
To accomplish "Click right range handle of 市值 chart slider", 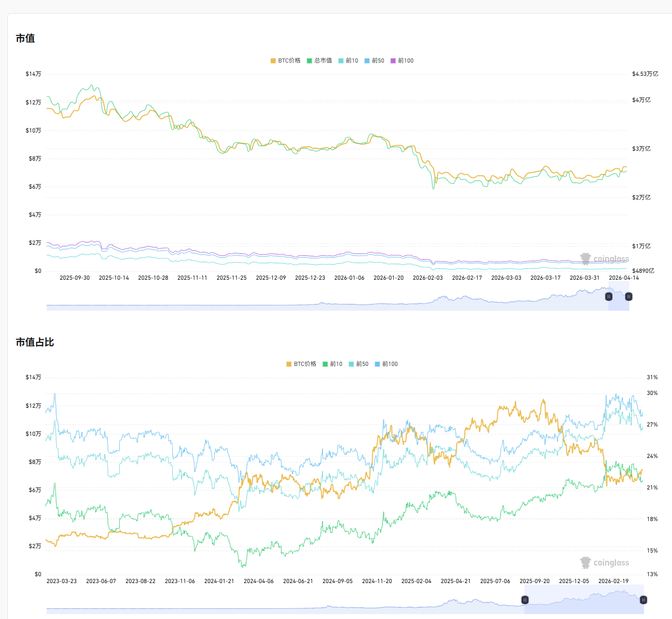I will (629, 296).
